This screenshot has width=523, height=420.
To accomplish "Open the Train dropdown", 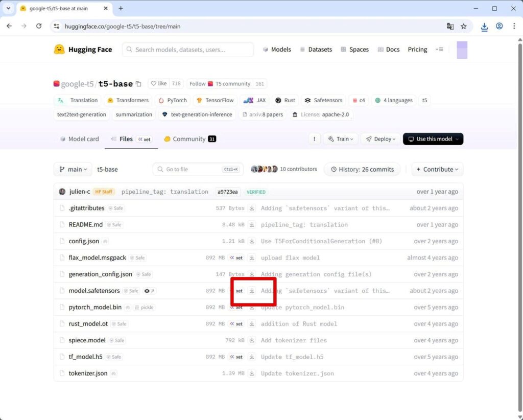I will (x=341, y=139).
